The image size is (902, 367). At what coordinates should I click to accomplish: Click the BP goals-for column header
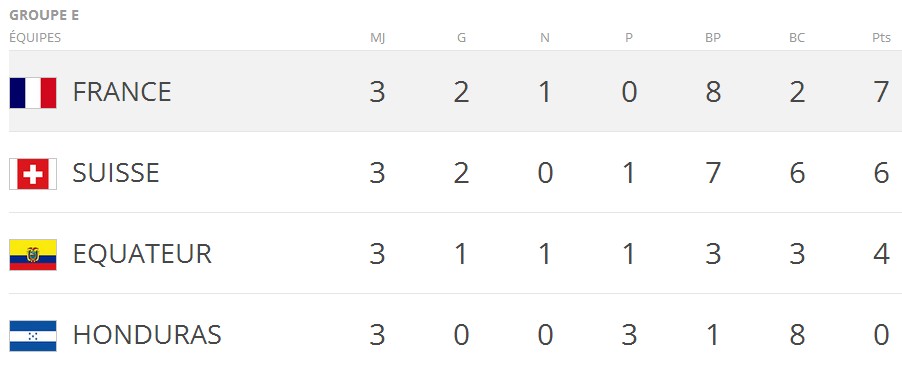pos(713,38)
